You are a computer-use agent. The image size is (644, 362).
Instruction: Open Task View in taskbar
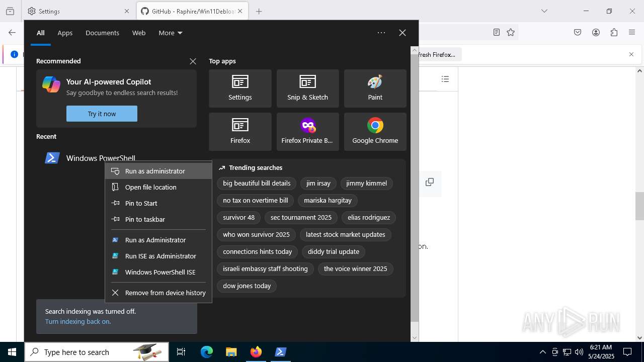click(181, 352)
